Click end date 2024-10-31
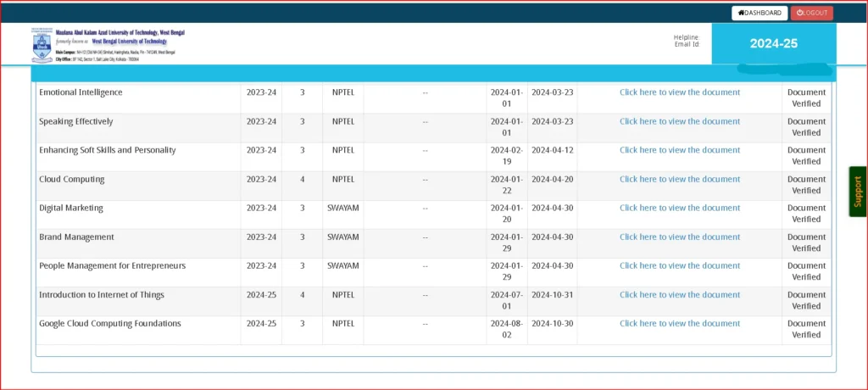868x390 pixels. (x=553, y=295)
